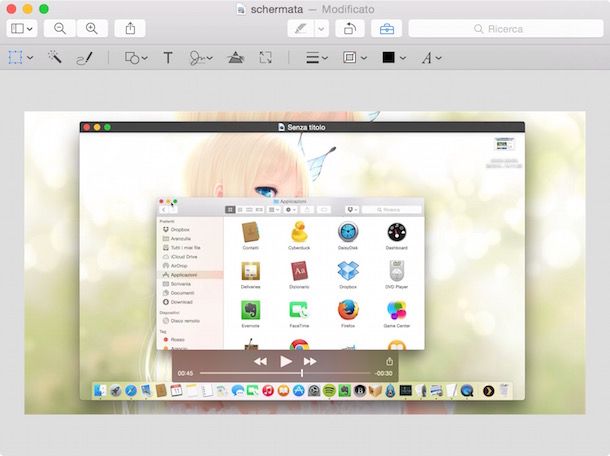Click the black fill color swatch

click(388, 58)
